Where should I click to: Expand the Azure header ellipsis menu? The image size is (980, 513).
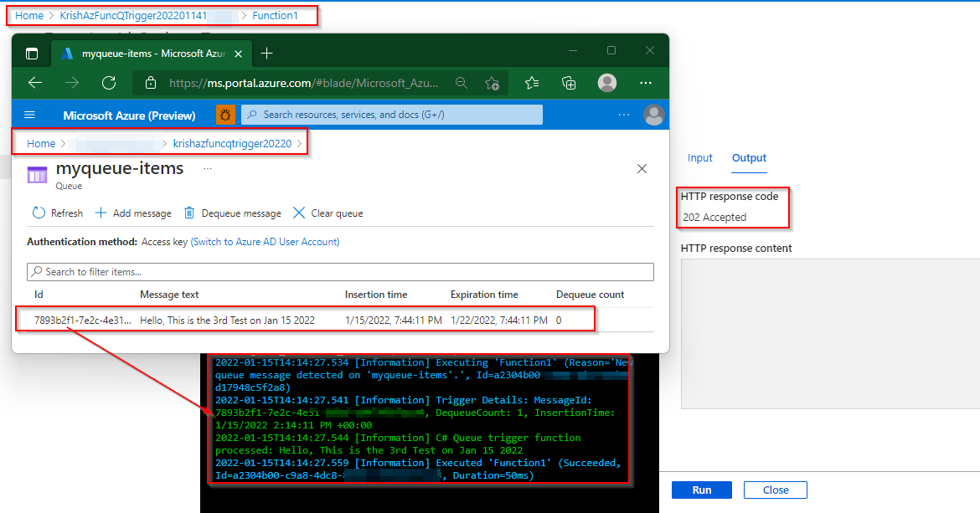624,115
